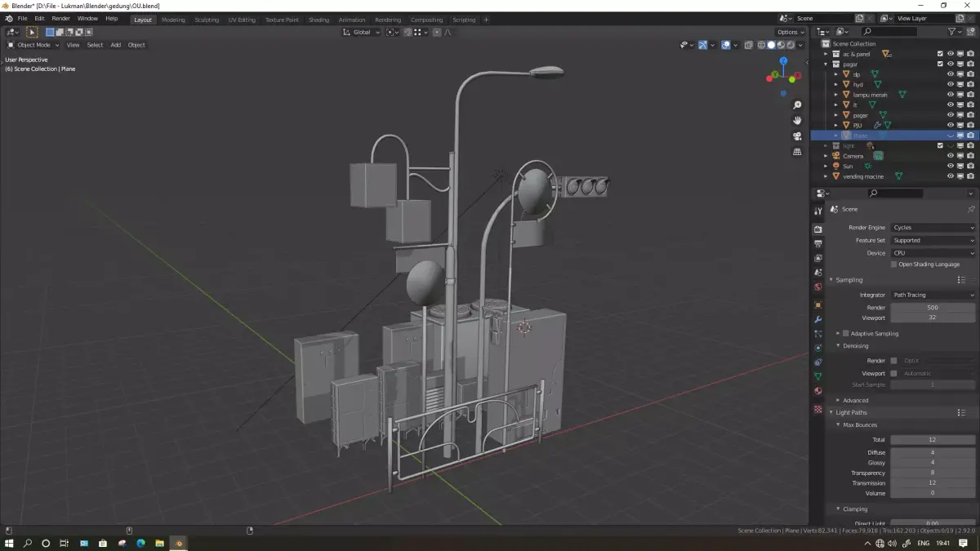This screenshot has width=980, height=551.
Task: Click the Render samples field (500)
Action: coord(933,308)
